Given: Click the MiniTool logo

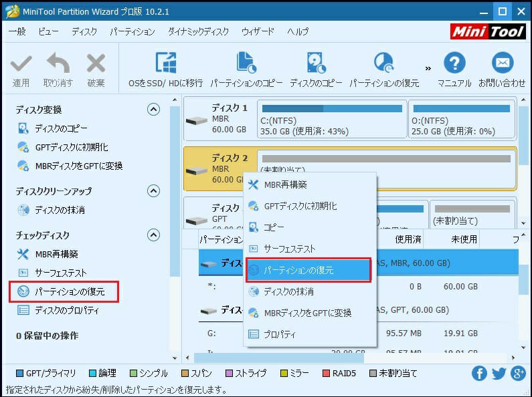Looking at the screenshot, I should (x=488, y=31).
